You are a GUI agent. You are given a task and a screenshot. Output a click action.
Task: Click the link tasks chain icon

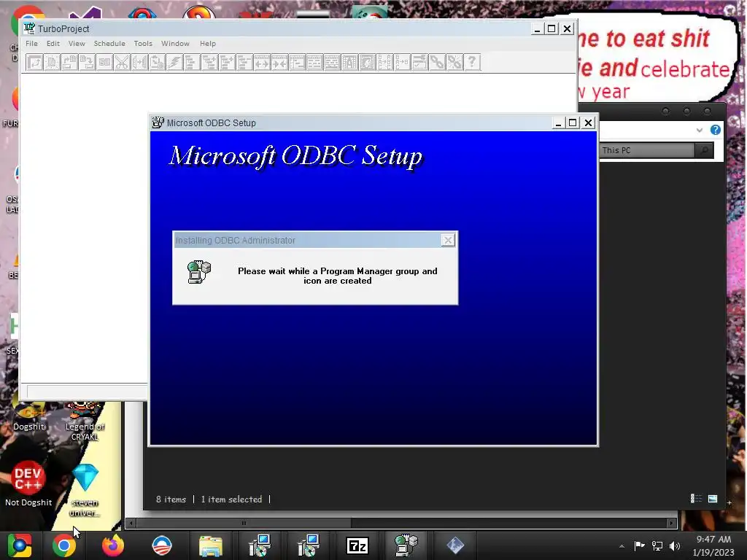coord(437,63)
